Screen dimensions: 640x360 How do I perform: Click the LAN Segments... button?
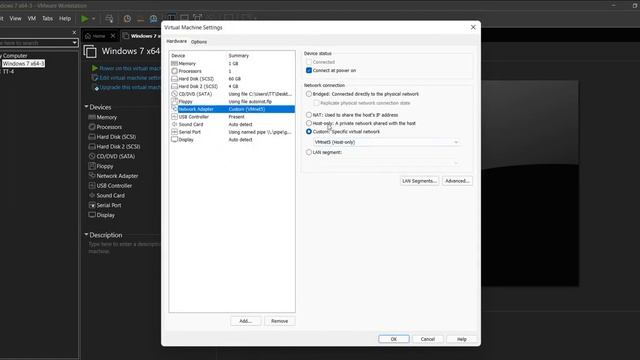pos(419,181)
